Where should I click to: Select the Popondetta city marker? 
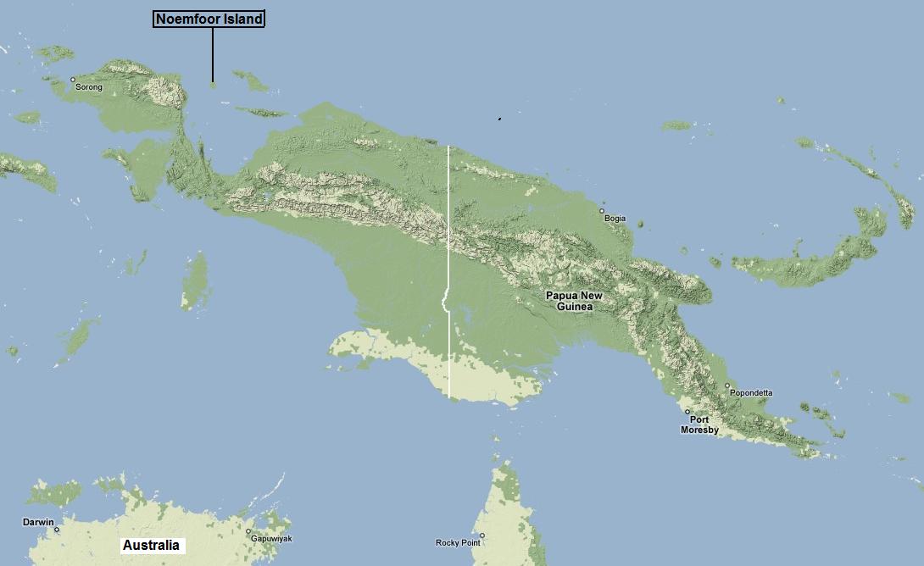[x=729, y=386]
